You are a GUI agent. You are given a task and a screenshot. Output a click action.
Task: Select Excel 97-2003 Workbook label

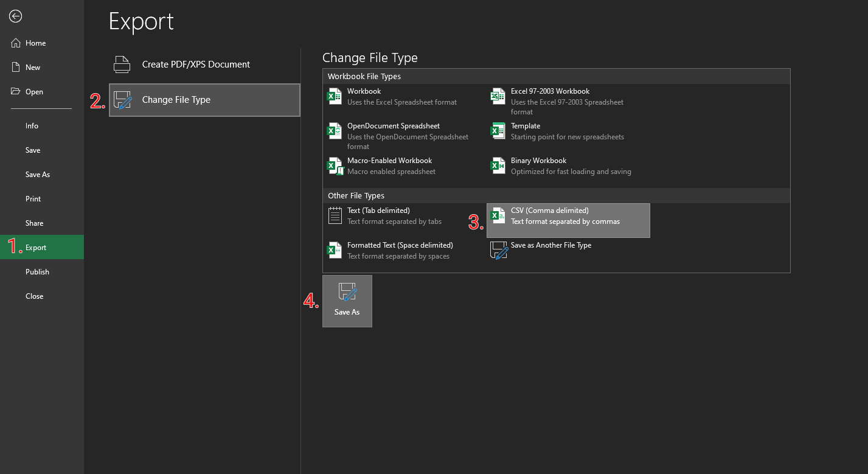click(x=550, y=91)
